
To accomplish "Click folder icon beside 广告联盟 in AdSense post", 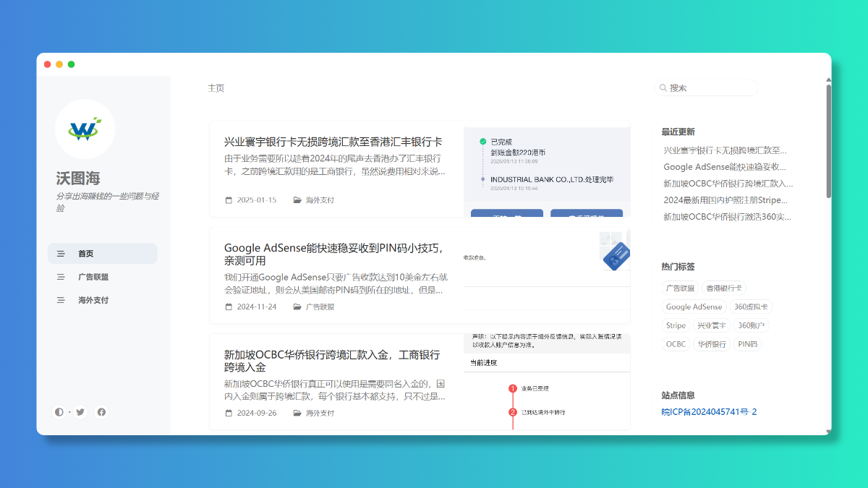I will [297, 307].
